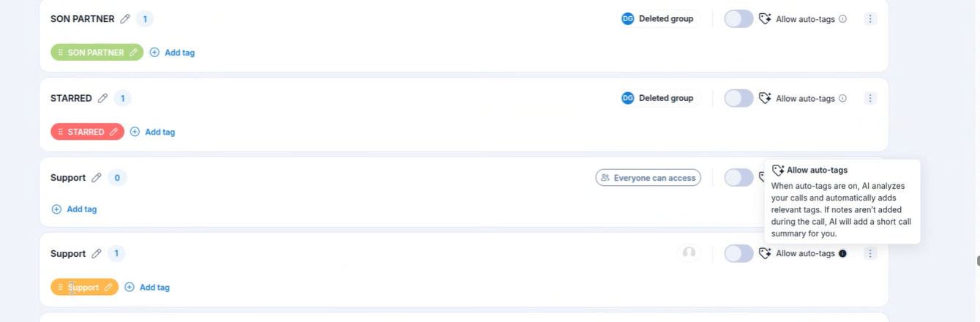Click pencil inside the red STARRED tag

click(x=113, y=132)
